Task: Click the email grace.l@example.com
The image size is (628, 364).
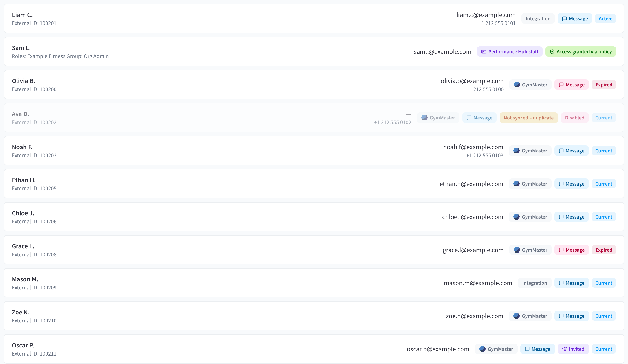Action: pyautogui.click(x=473, y=250)
